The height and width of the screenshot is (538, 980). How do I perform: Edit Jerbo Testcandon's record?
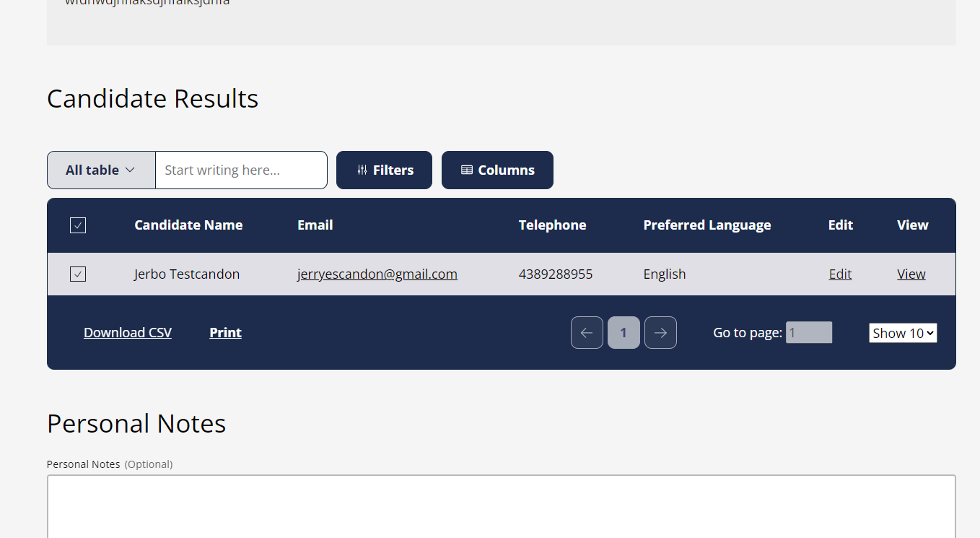(839, 274)
